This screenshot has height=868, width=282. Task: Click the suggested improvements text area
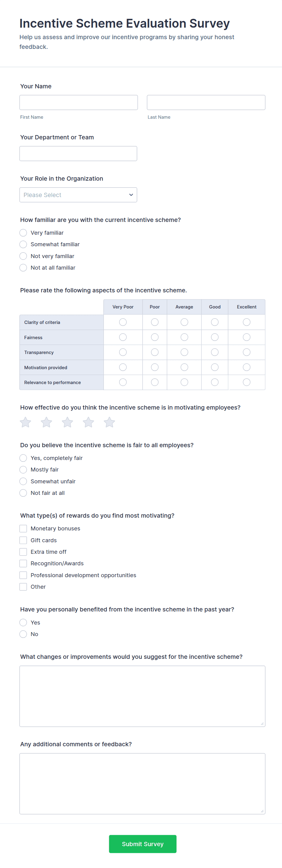click(142, 696)
